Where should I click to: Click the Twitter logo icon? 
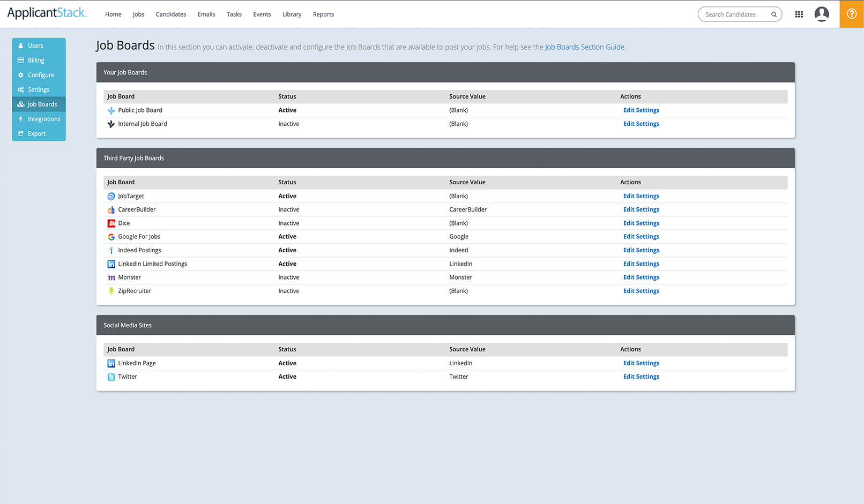[x=111, y=377]
